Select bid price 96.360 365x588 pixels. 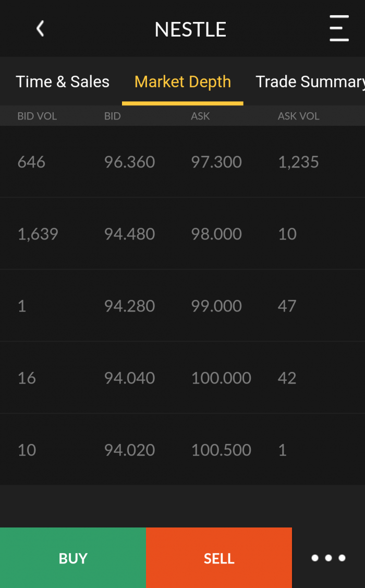[x=129, y=162]
